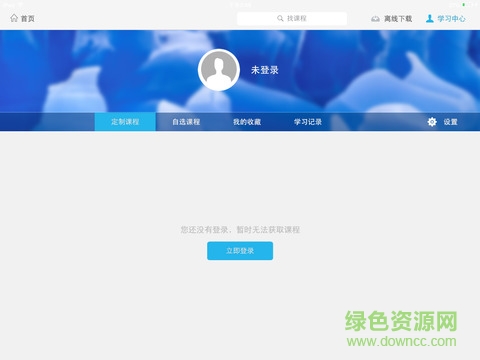Click the 立即登录 login button
480x360 pixels.
pyautogui.click(x=240, y=251)
